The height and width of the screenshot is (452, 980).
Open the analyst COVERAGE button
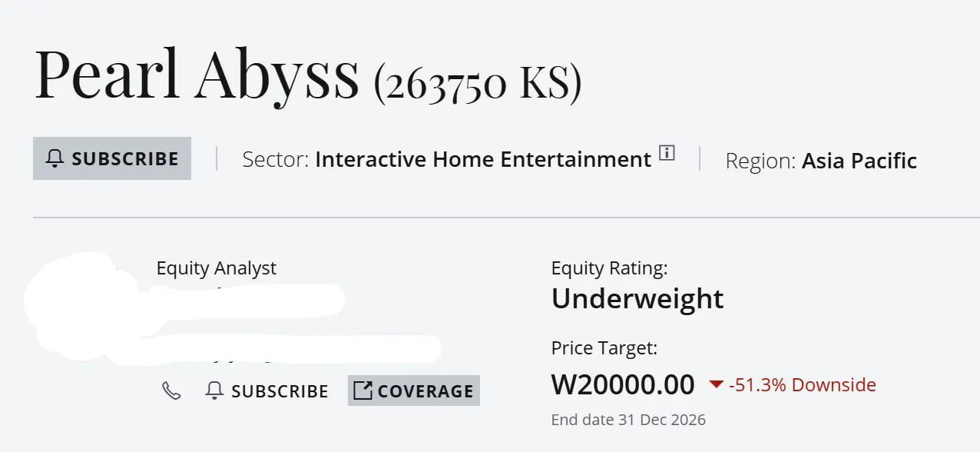tap(414, 391)
